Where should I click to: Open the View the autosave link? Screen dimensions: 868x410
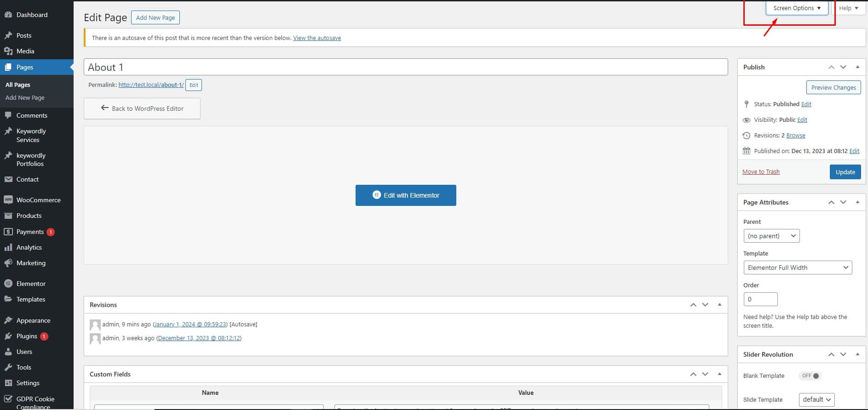tap(317, 38)
